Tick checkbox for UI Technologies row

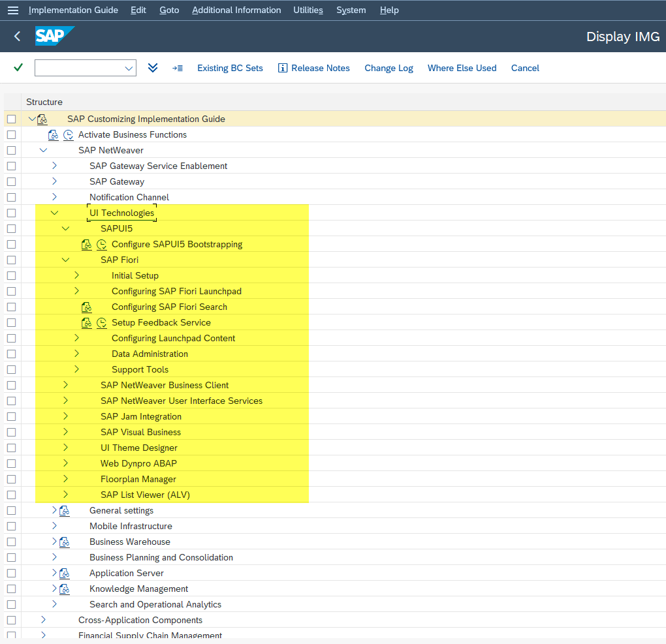point(12,213)
